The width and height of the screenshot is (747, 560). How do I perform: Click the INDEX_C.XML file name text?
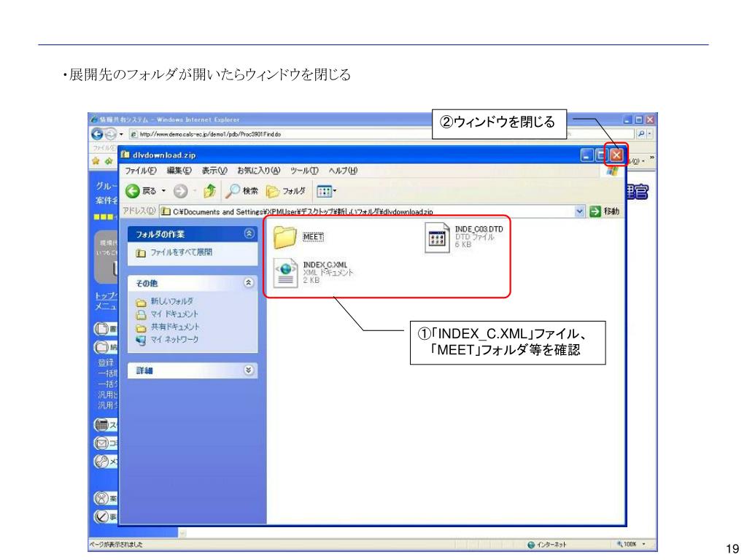pos(325,265)
